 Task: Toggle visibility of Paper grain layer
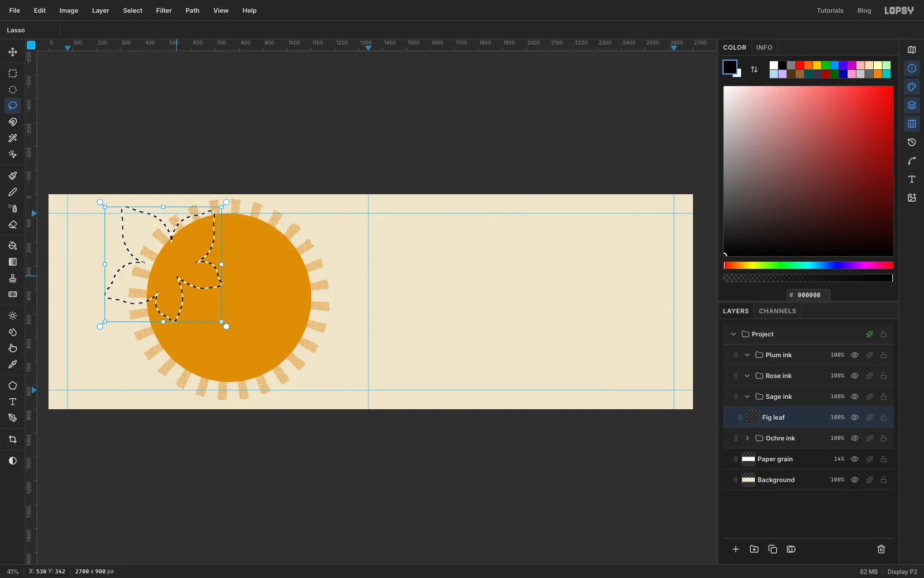[x=855, y=459]
